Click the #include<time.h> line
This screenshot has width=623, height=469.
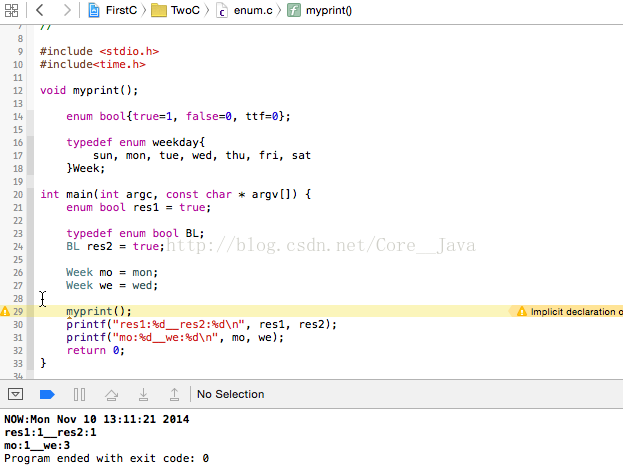(93, 64)
